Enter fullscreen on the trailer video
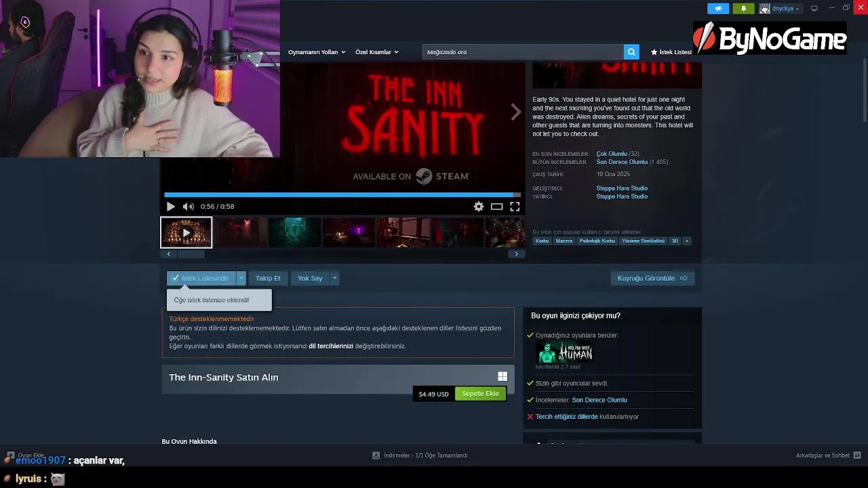The height and width of the screenshot is (488, 868). point(515,207)
